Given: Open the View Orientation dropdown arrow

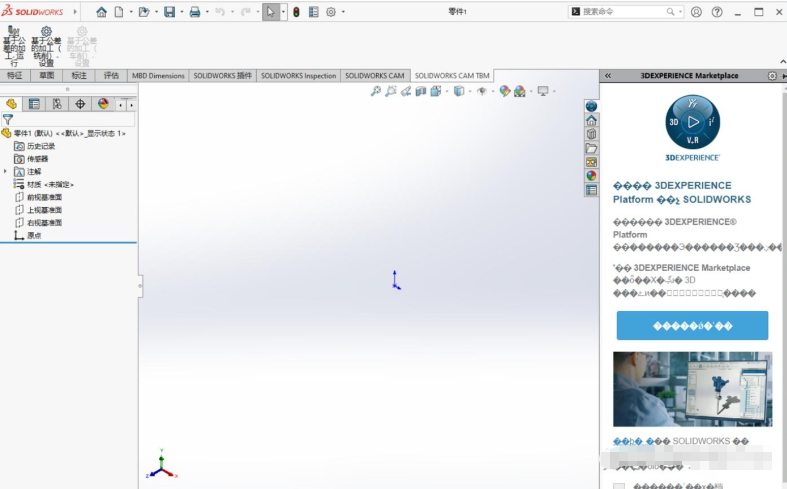Looking at the screenshot, I should point(447,91).
